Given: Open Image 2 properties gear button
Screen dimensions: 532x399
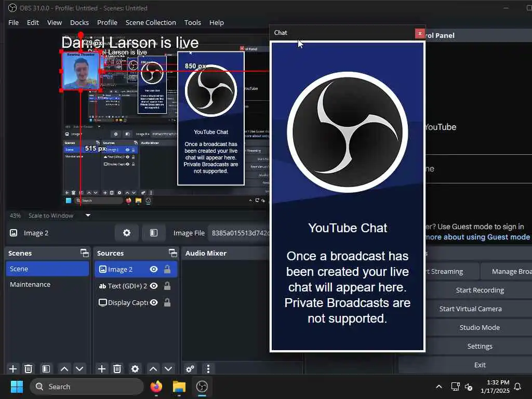Looking at the screenshot, I should pos(127,233).
